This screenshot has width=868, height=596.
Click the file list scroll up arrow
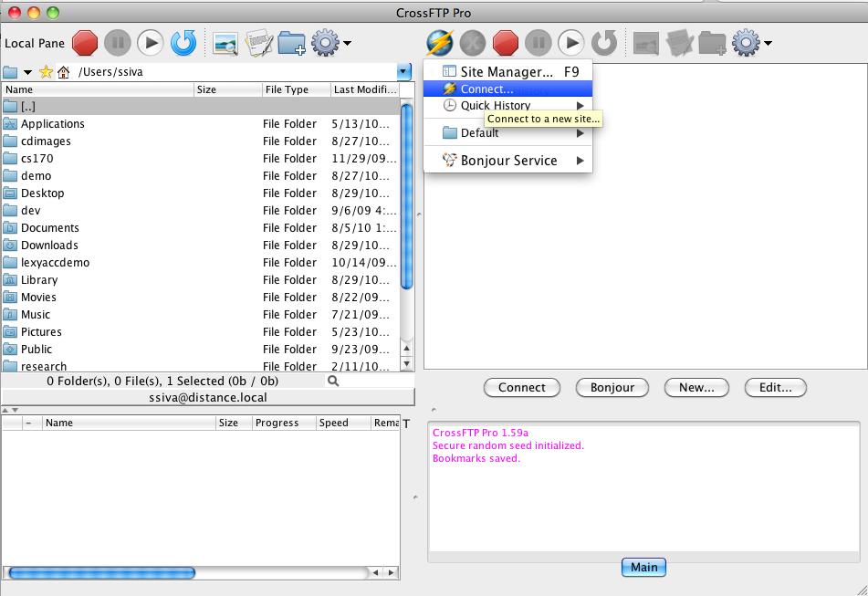[407, 349]
